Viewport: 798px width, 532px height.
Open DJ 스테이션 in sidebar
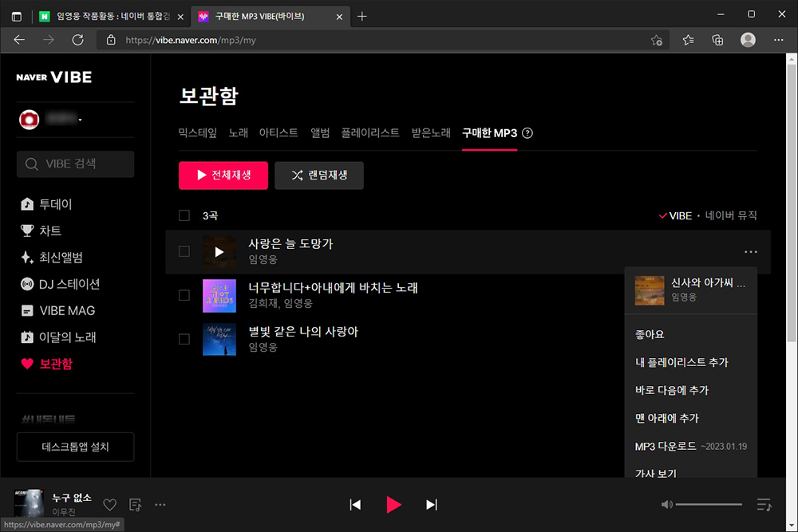click(60, 284)
